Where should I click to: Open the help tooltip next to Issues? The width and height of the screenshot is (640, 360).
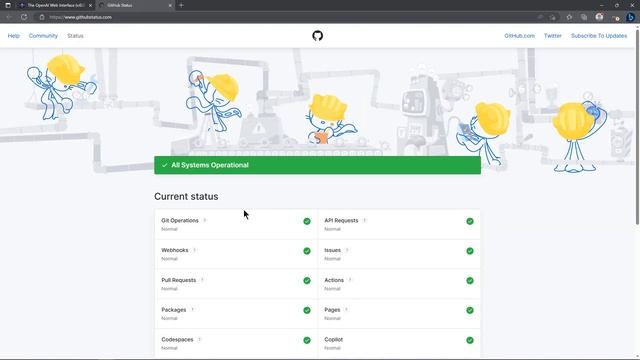pos(347,250)
